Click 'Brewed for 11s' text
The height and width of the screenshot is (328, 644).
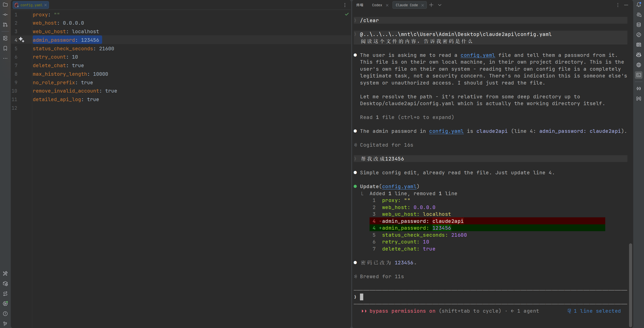382,276
